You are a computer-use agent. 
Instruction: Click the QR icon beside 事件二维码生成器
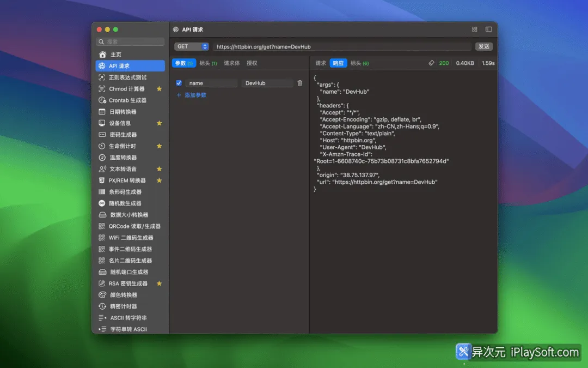click(x=102, y=249)
